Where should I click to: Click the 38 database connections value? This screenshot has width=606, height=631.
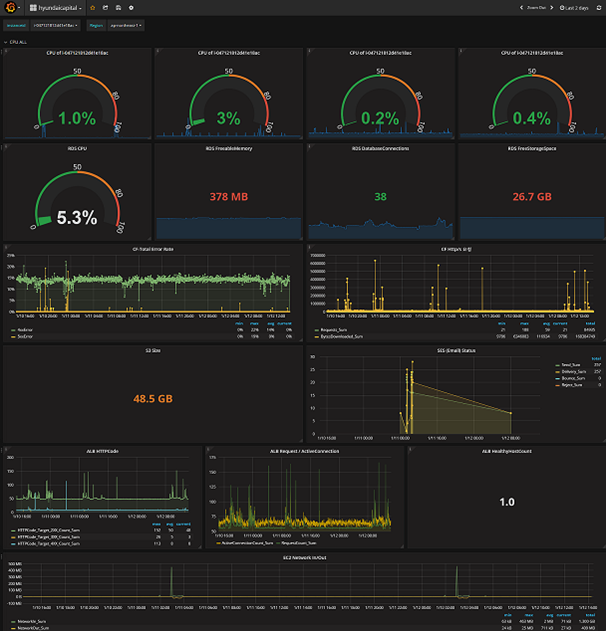click(x=380, y=197)
